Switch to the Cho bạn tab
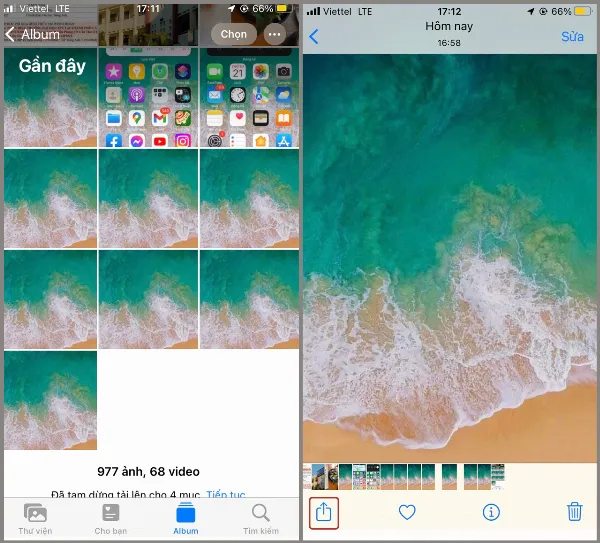Screen dimensions: 600x543 pos(110,518)
